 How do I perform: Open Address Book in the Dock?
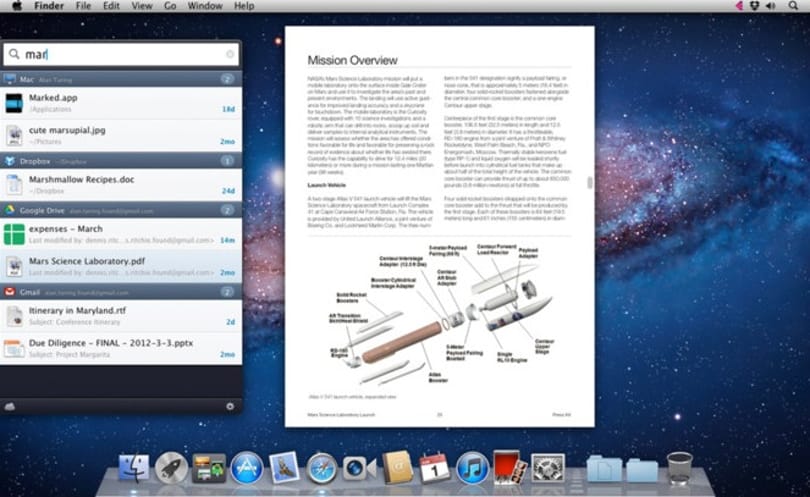tap(397, 468)
